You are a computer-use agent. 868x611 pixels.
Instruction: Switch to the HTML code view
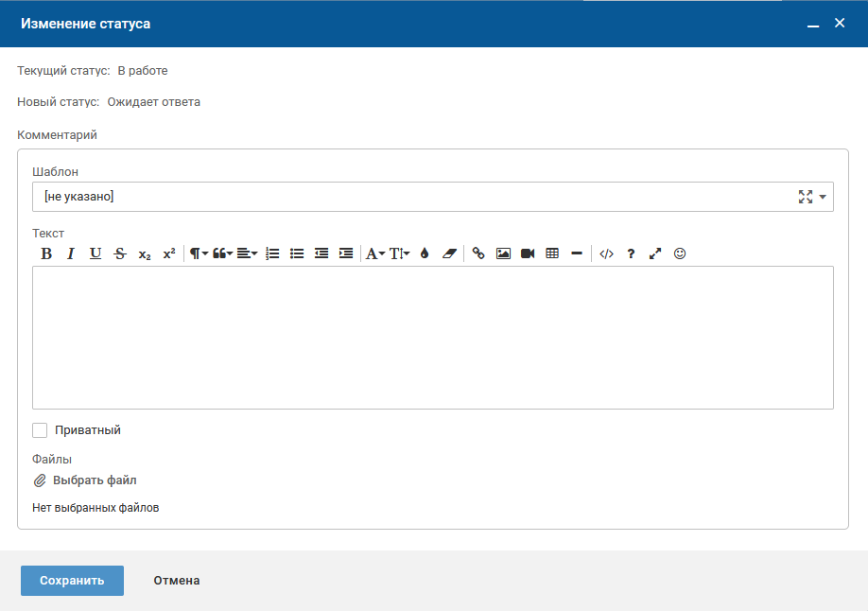point(606,253)
